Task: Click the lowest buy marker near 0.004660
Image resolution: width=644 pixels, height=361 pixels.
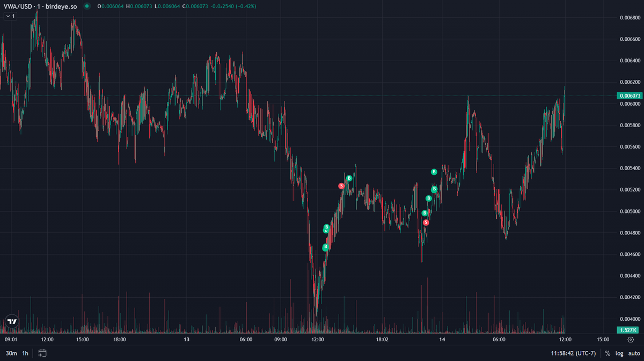Action: click(325, 247)
